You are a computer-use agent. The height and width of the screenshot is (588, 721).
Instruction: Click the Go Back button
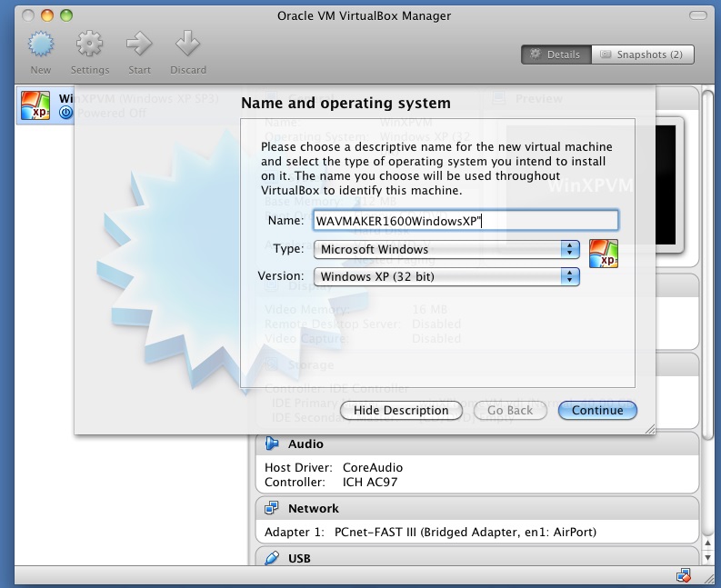click(509, 410)
